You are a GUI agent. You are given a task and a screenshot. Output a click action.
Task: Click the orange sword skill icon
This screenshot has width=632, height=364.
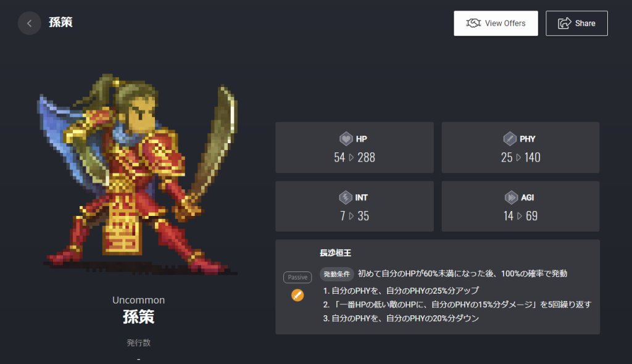coord(297,295)
